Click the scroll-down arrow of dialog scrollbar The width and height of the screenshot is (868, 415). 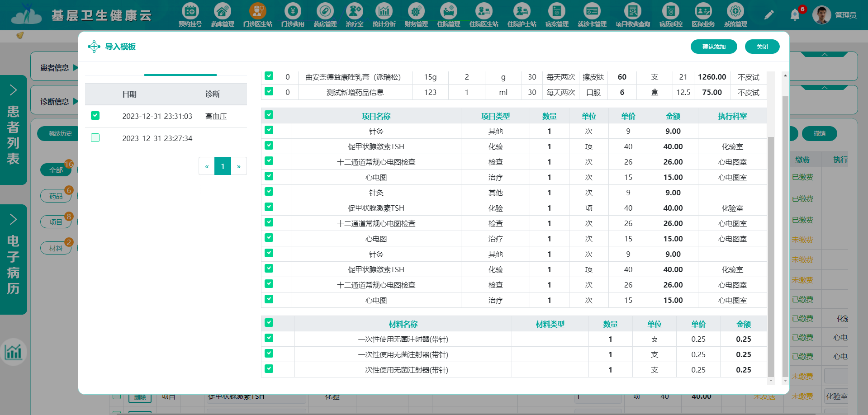[785, 381]
